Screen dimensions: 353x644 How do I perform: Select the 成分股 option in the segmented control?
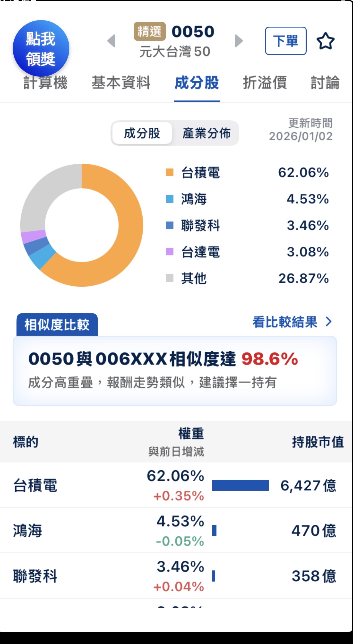click(142, 133)
